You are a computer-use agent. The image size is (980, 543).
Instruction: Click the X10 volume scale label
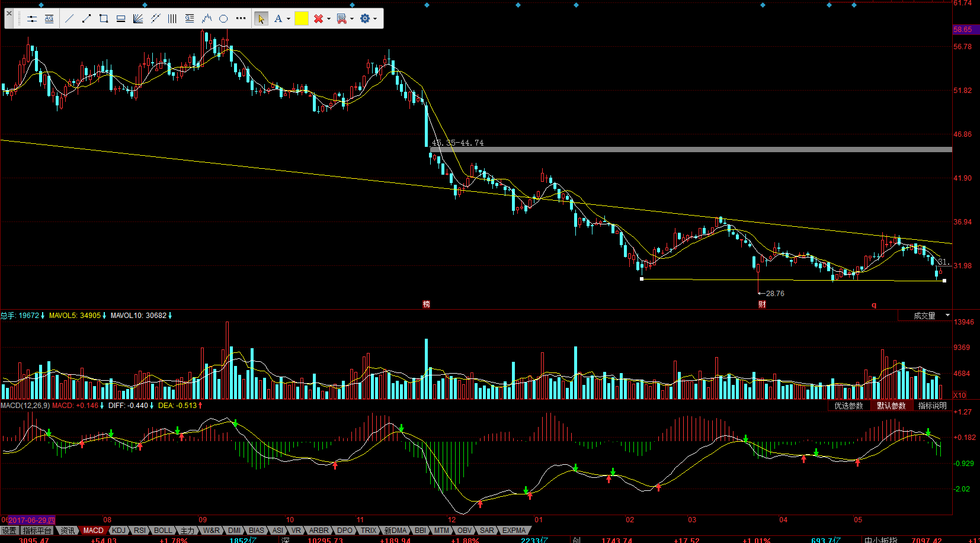[959, 395]
